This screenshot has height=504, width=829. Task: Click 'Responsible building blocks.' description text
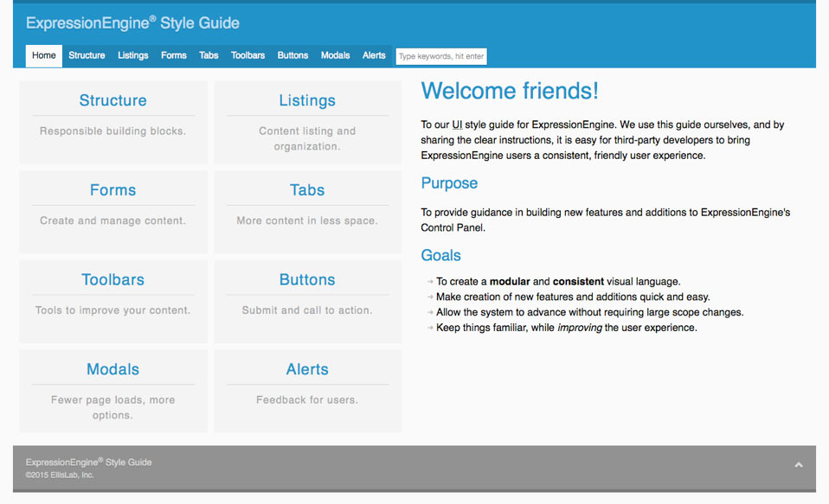coord(113,131)
